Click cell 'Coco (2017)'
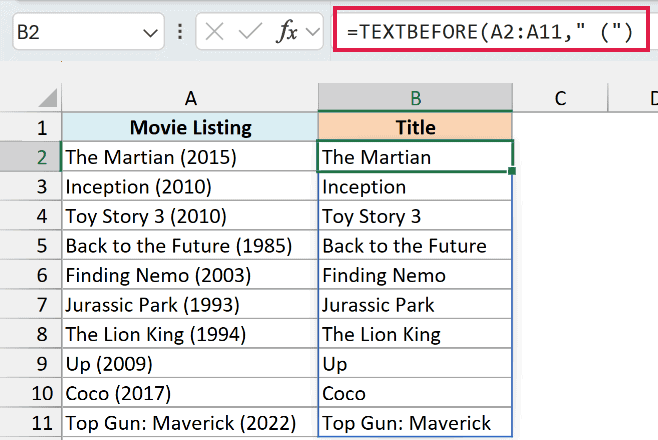The image size is (658, 440). (190, 393)
